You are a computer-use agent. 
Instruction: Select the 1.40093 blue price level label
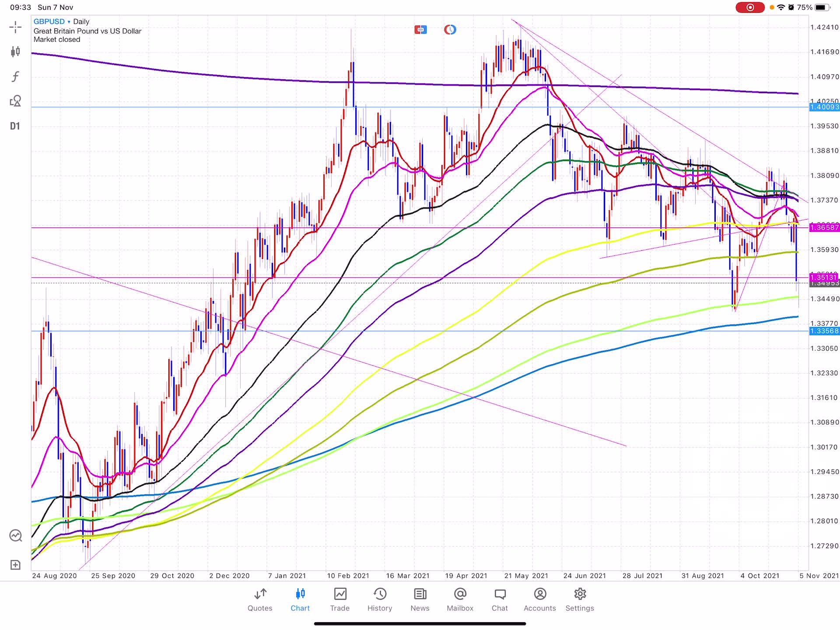click(824, 107)
